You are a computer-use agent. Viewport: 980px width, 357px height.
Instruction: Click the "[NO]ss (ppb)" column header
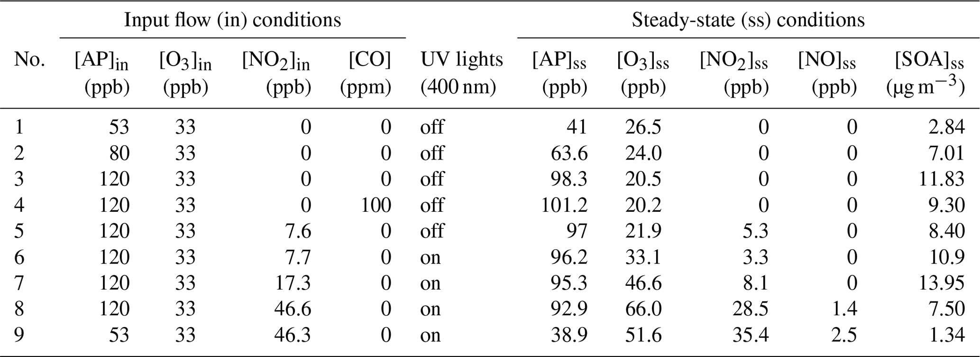point(826,73)
